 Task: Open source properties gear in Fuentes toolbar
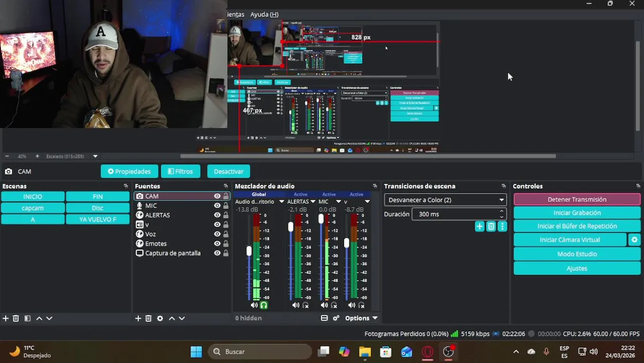click(x=160, y=318)
